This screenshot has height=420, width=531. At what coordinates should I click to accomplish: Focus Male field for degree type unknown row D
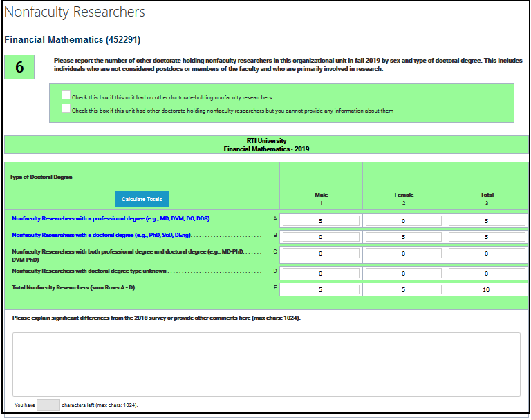[321, 274]
